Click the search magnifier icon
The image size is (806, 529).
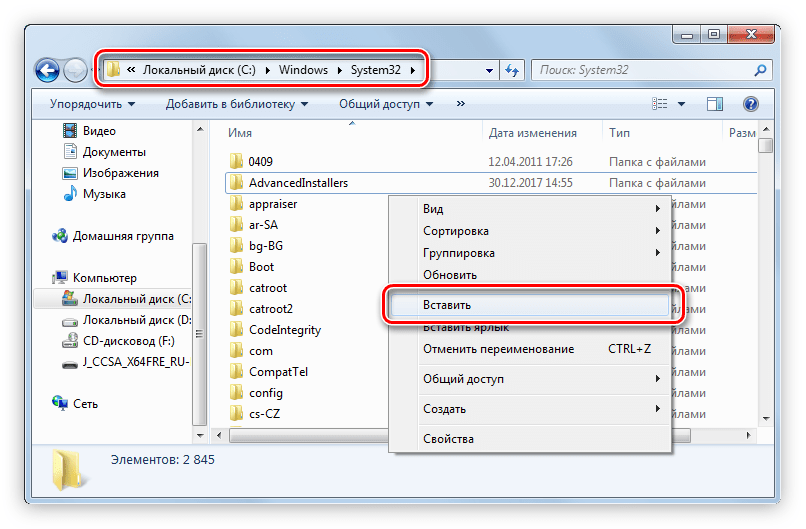(x=760, y=70)
